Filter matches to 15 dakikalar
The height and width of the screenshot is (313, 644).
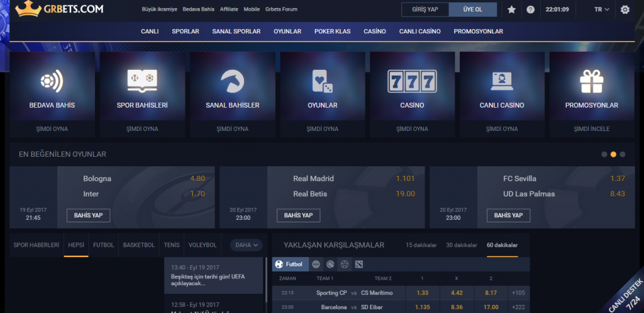tap(421, 245)
